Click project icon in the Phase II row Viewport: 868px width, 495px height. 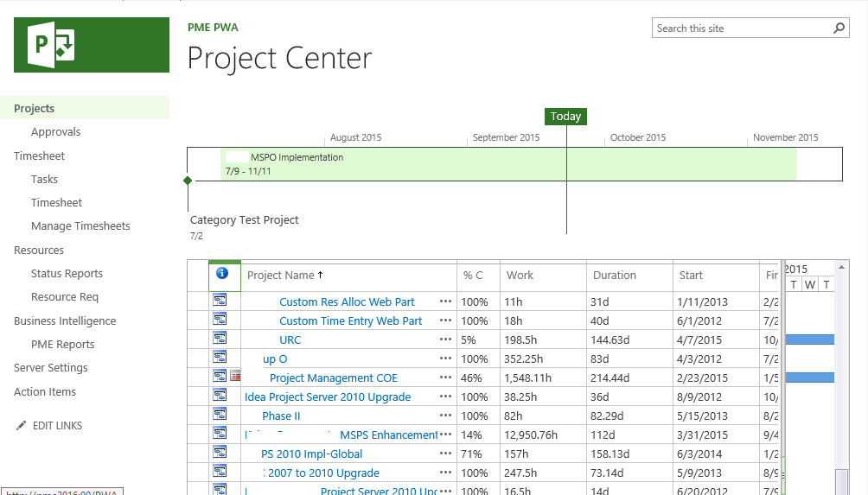(x=220, y=415)
